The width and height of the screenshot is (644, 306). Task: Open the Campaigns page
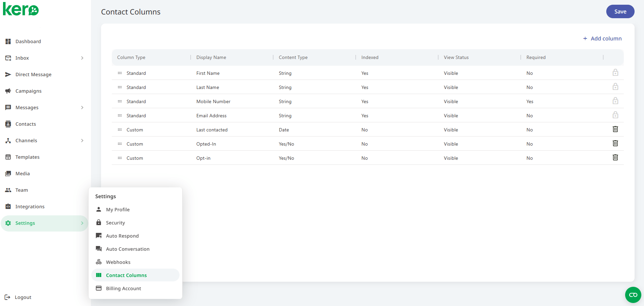29,91
